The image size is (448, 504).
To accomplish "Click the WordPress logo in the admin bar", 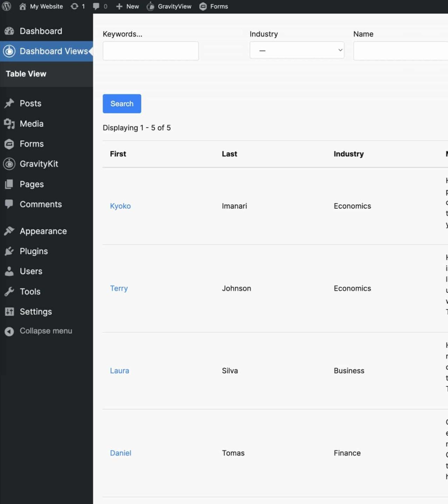I will click(6, 6).
